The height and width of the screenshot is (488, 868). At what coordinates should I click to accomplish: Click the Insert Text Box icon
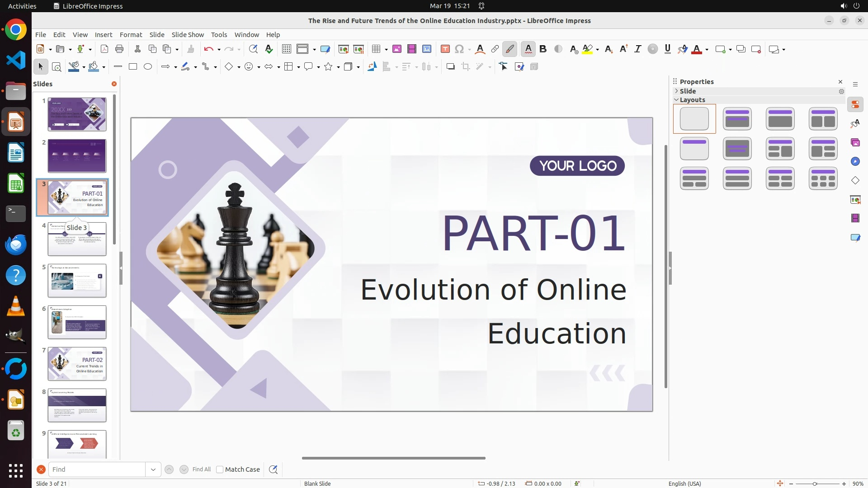(445, 49)
